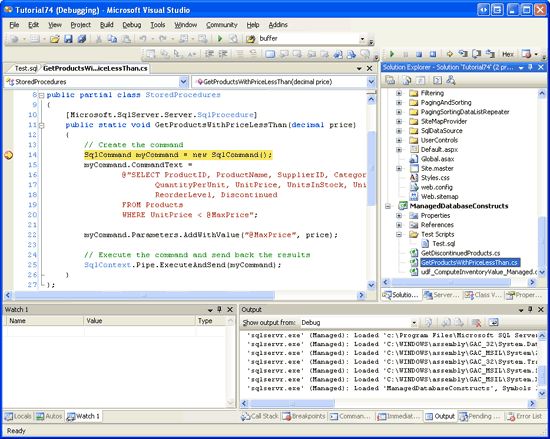Click the Value column header in Watch 1

tap(139, 321)
